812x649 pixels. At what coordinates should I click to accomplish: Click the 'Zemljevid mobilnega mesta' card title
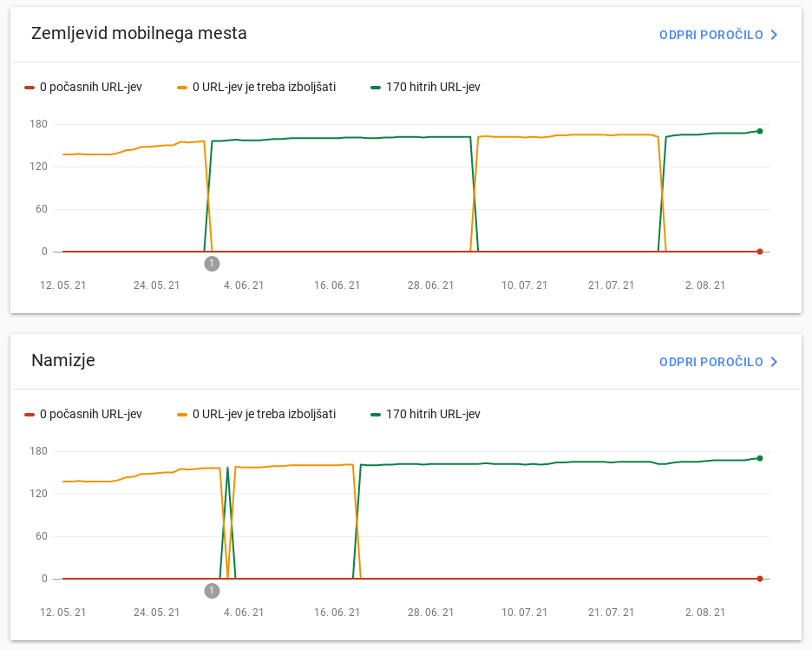tap(139, 34)
